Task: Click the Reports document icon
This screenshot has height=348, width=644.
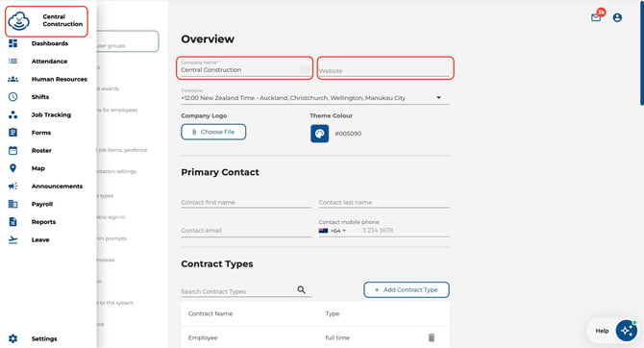Action: click(x=13, y=222)
